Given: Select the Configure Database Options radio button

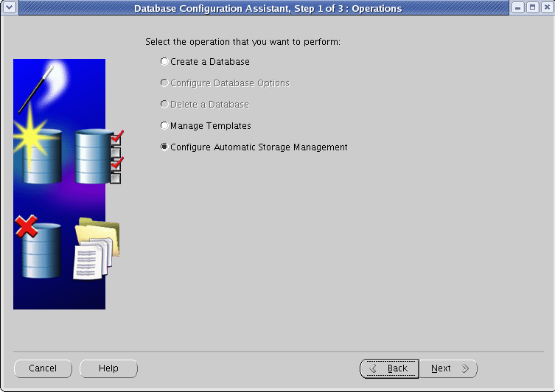Looking at the screenshot, I should tap(164, 83).
